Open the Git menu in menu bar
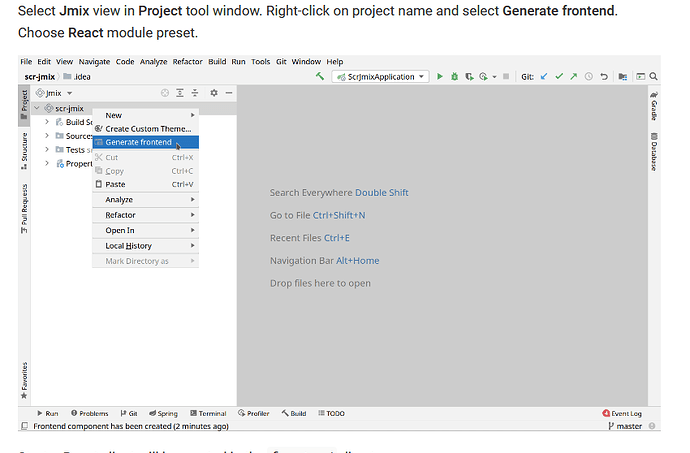Screen dimensions: 690x453 (x=281, y=62)
